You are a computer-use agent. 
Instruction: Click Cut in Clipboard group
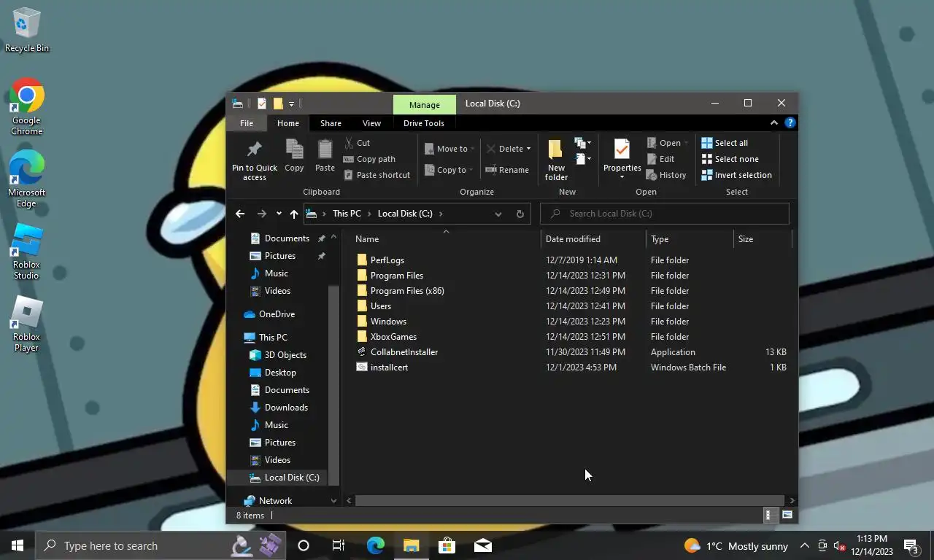[x=357, y=143]
